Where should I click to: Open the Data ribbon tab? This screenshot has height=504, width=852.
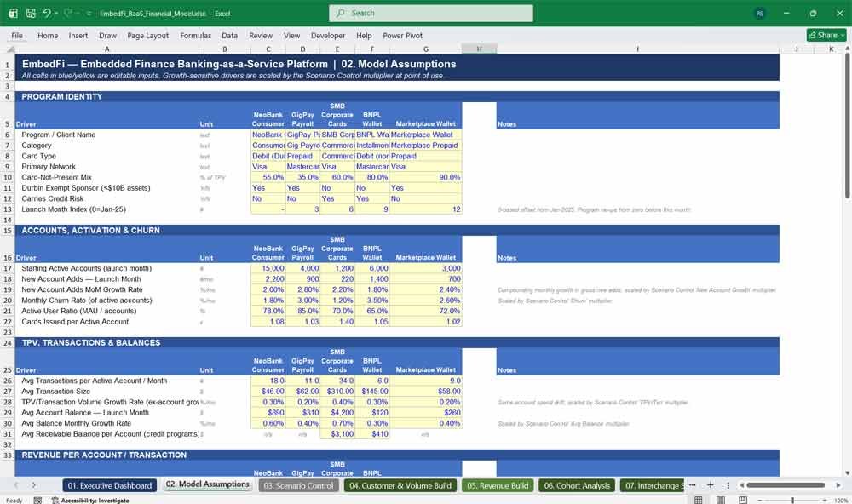[229, 35]
